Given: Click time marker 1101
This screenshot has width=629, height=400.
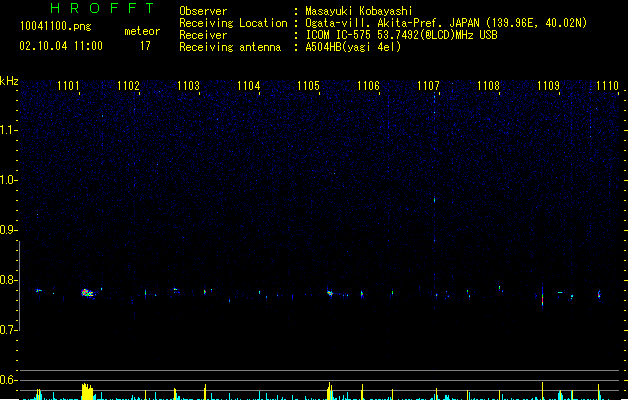Looking at the screenshot, I should (x=68, y=86).
